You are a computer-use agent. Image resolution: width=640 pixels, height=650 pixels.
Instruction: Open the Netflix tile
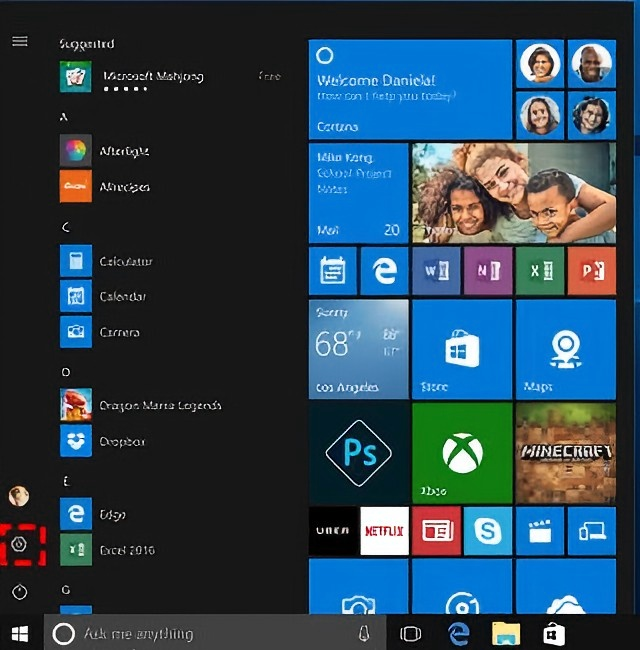[x=385, y=531]
